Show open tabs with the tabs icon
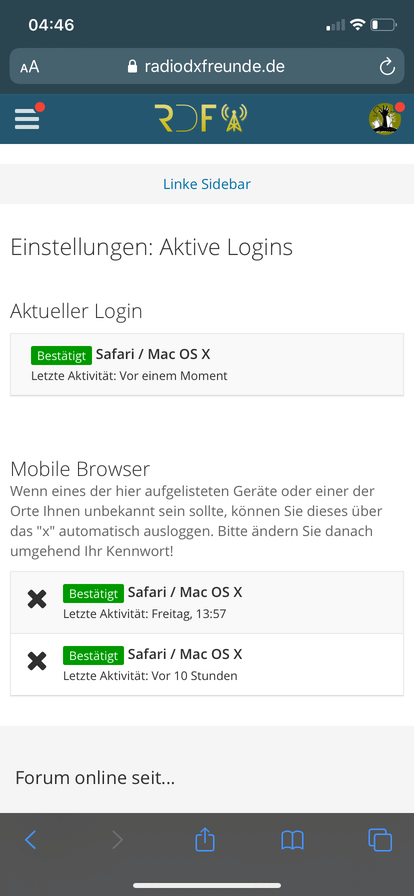 click(x=380, y=839)
